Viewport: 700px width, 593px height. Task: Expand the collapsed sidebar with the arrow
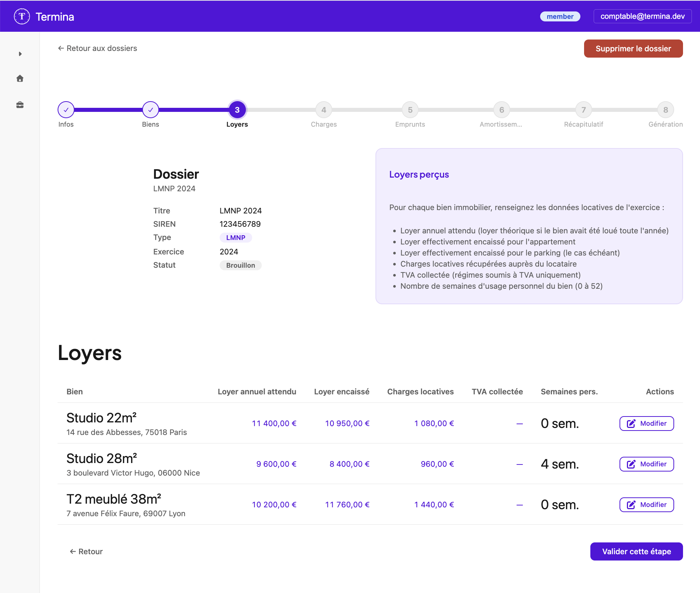point(20,54)
